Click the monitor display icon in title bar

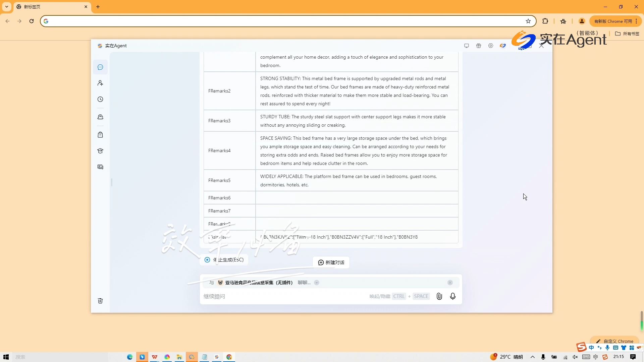[467, 46]
